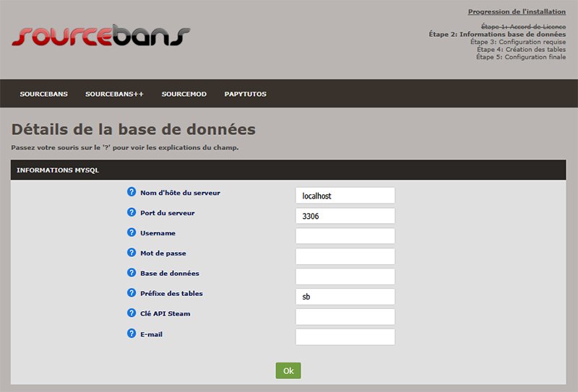Click the Base de données text field

point(345,276)
